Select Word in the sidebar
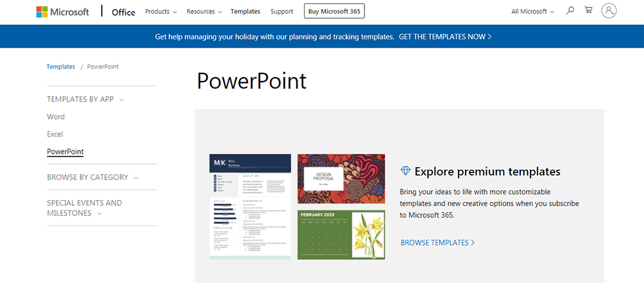This screenshot has width=644, height=283. [x=56, y=117]
